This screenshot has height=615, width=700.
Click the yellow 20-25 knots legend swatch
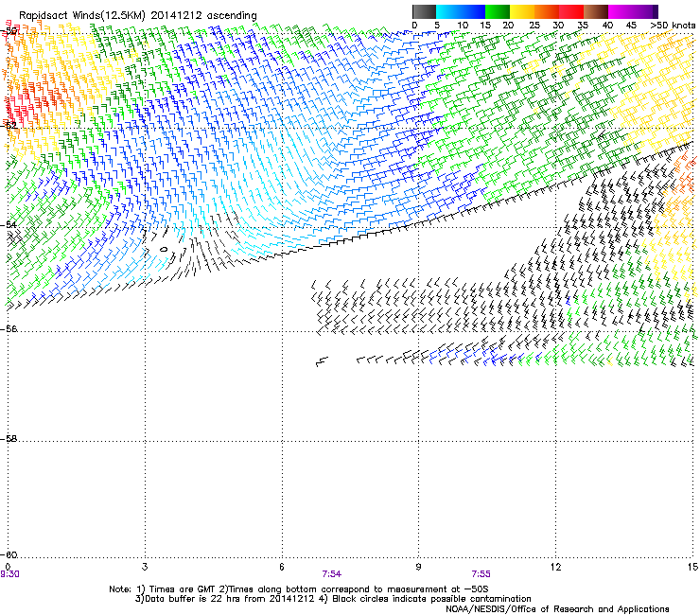point(522,11)
